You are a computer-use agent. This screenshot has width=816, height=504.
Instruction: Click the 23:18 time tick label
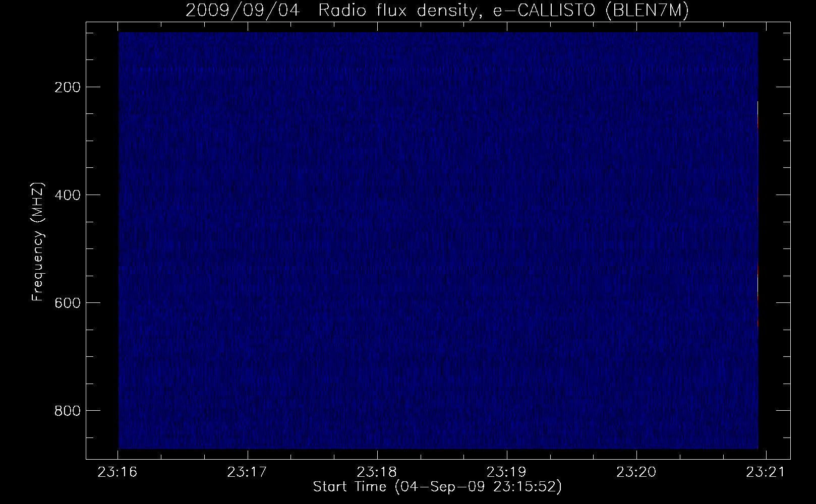pos(377,472)
